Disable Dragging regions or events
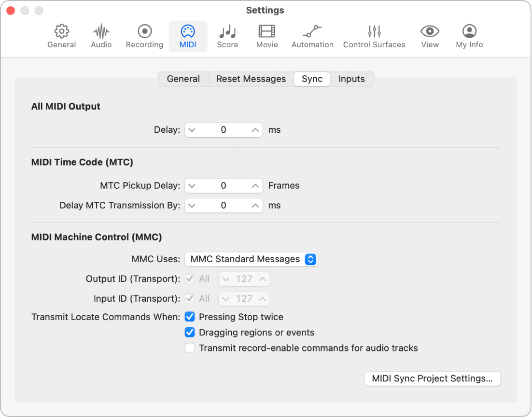This screenshot has height=418, width=532. point(190,333)
